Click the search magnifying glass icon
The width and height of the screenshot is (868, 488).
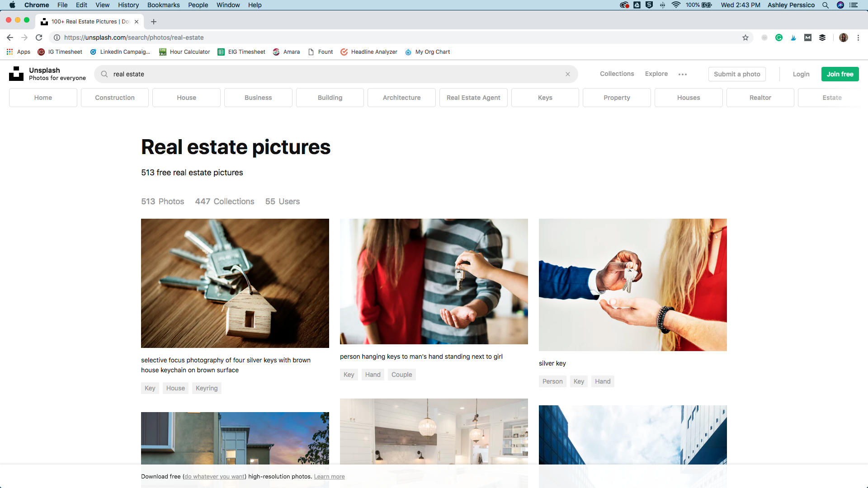[104, 74]
